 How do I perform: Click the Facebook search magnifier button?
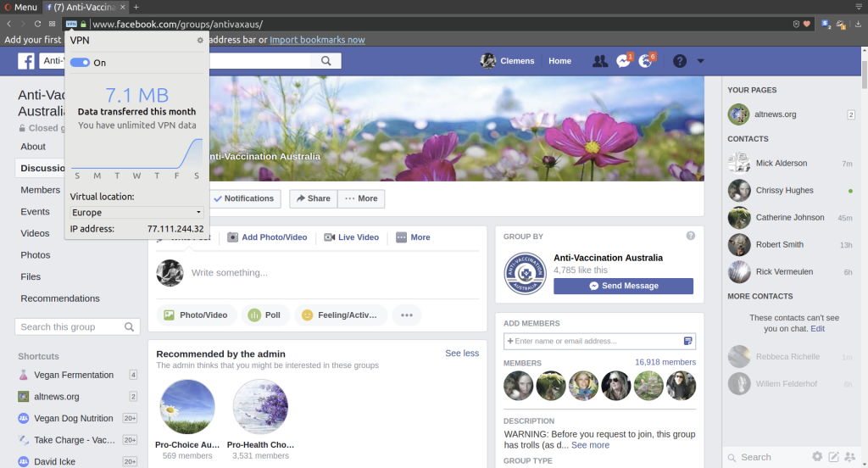pyautogui.click(x=326, y=61)
